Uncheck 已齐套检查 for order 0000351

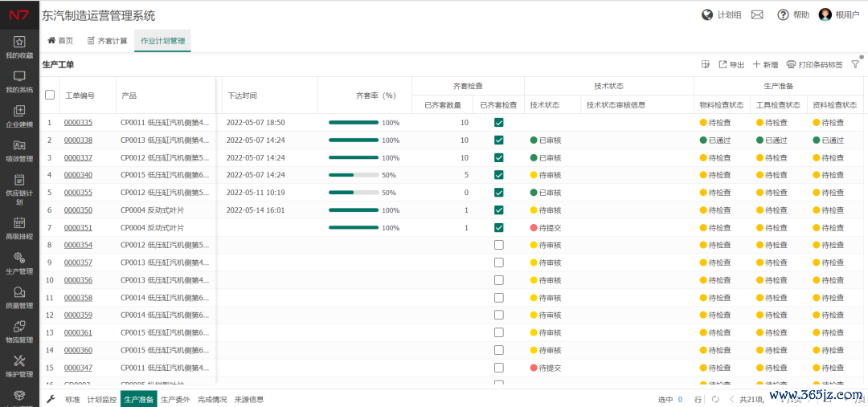click(x=499, y=227)
